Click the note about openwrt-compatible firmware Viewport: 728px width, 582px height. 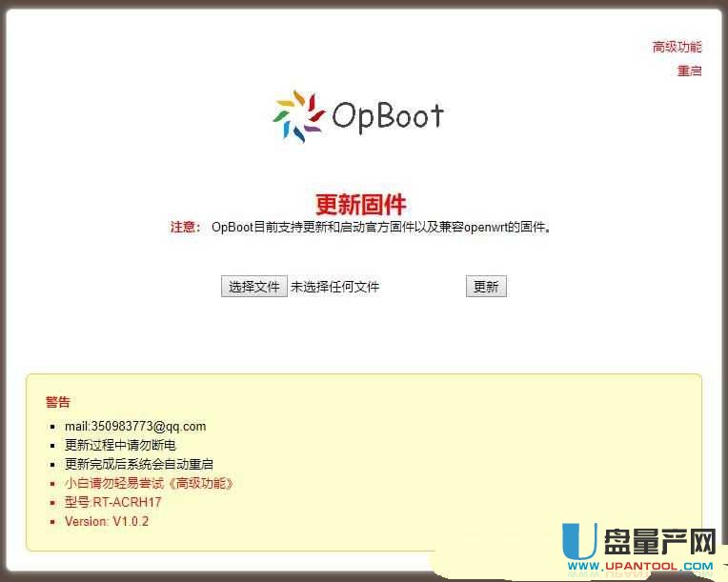[x=381, y=227]
